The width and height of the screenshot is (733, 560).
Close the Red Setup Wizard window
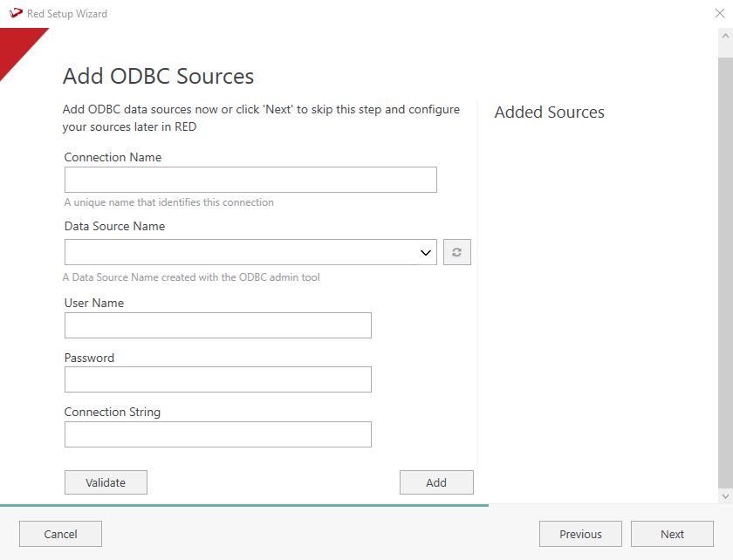(719, 14)
